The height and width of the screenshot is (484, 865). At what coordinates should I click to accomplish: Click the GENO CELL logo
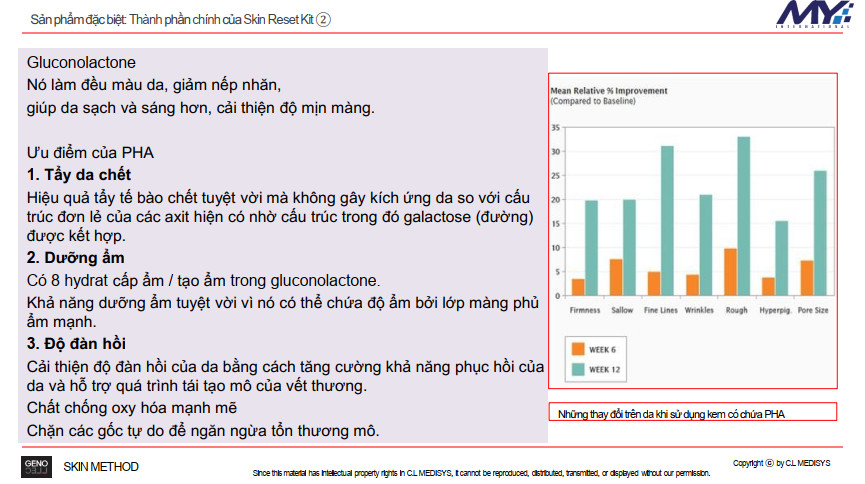36,467
